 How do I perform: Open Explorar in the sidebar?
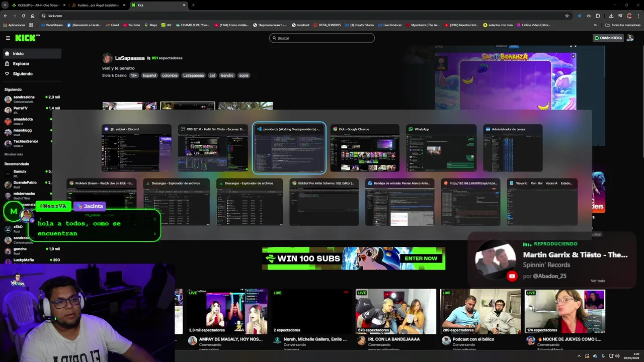click(21, 64)
